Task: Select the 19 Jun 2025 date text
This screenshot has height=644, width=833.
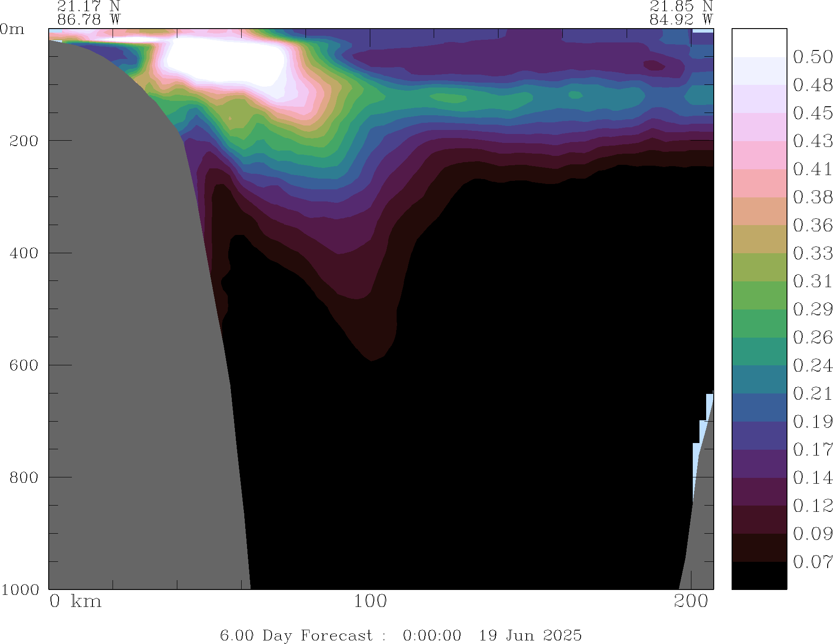Action: click(530, 635)
